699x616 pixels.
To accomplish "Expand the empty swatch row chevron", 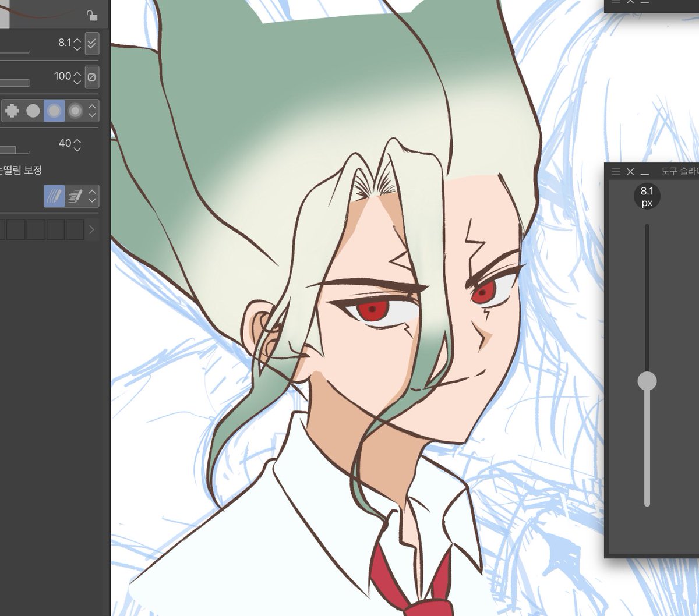I will point(91,230).
